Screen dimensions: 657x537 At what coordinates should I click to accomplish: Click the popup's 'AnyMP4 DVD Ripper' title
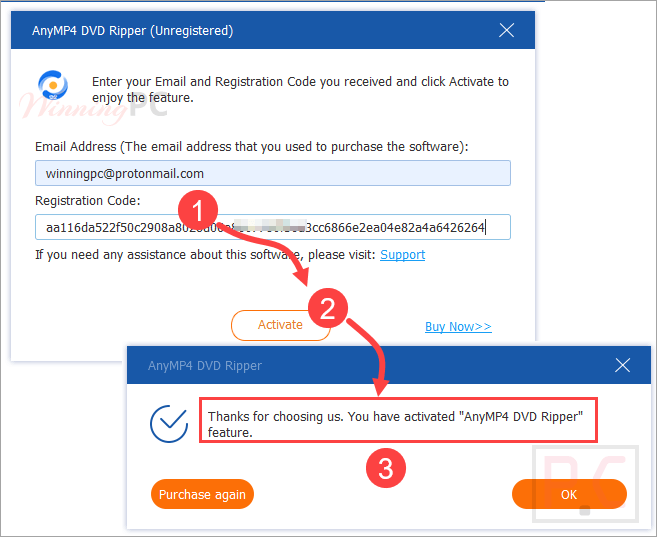[x=204, y=366]
